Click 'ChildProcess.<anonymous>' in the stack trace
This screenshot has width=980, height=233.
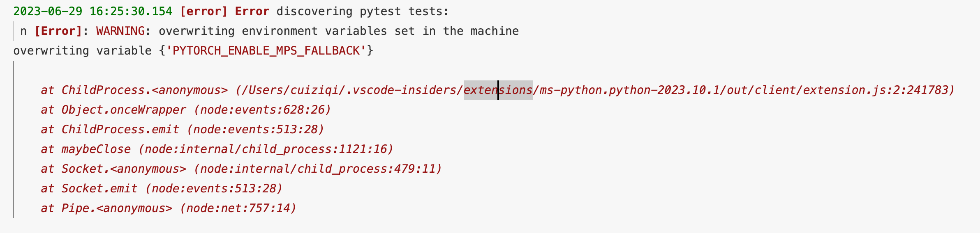[x=144, y=90]
